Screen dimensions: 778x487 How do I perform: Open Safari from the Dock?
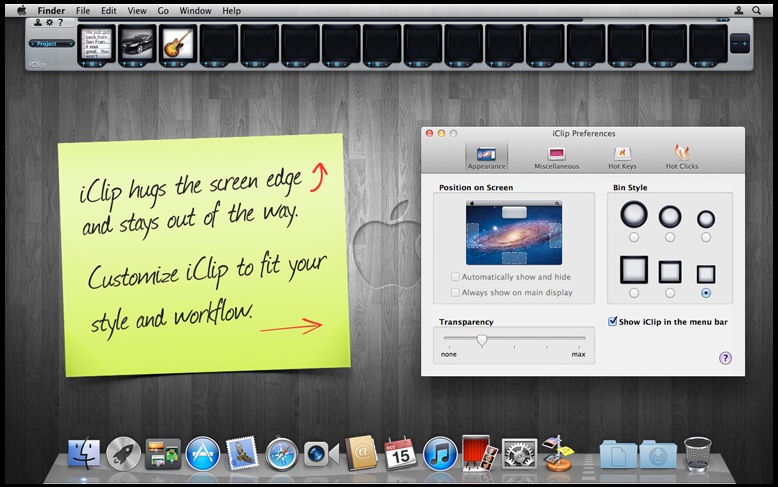click(x=282, y=453)
